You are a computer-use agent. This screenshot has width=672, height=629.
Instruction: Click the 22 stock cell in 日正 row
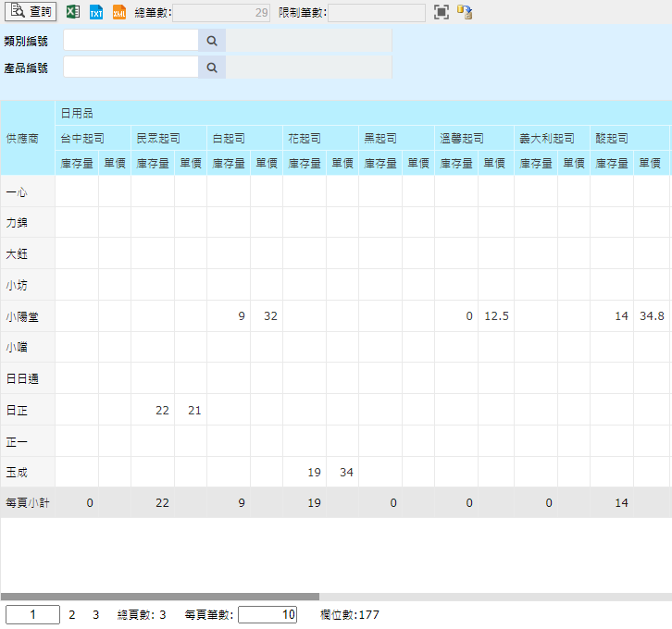pyautogui.click(x=153, y=410)
